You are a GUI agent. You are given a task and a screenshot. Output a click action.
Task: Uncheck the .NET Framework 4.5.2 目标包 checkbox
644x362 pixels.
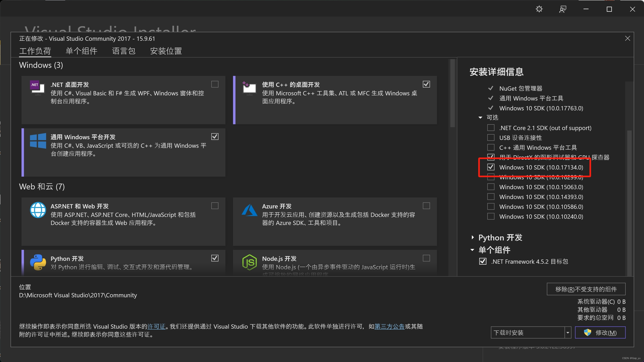tap(483, 261)
